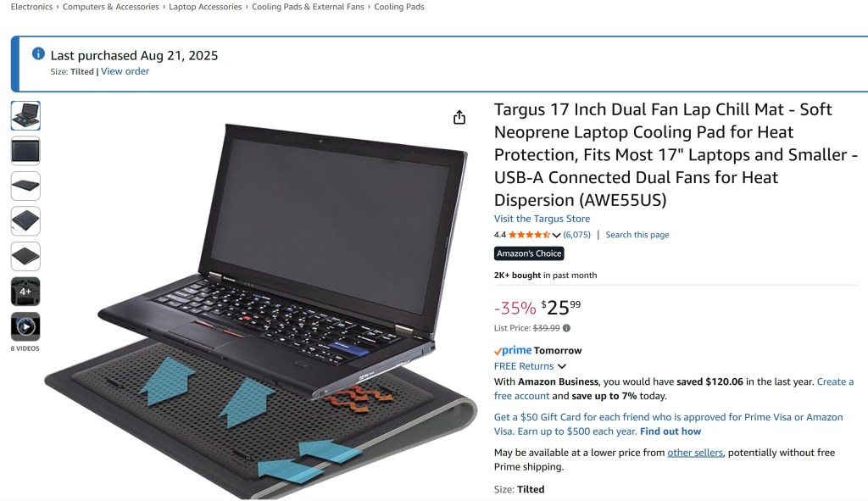This screenshot has height=501, width=868.
Task: Select the first laptop-on-mat thumbnail
Action: pos(25,115)
